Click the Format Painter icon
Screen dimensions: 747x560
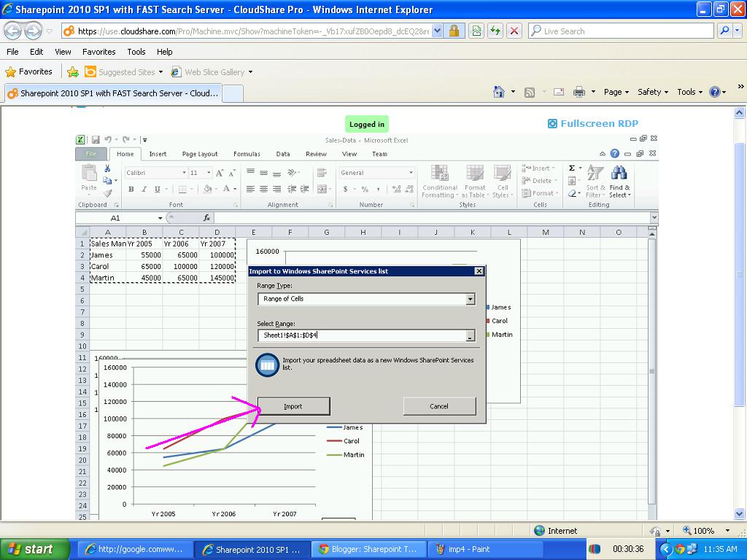tap(107, 192)
